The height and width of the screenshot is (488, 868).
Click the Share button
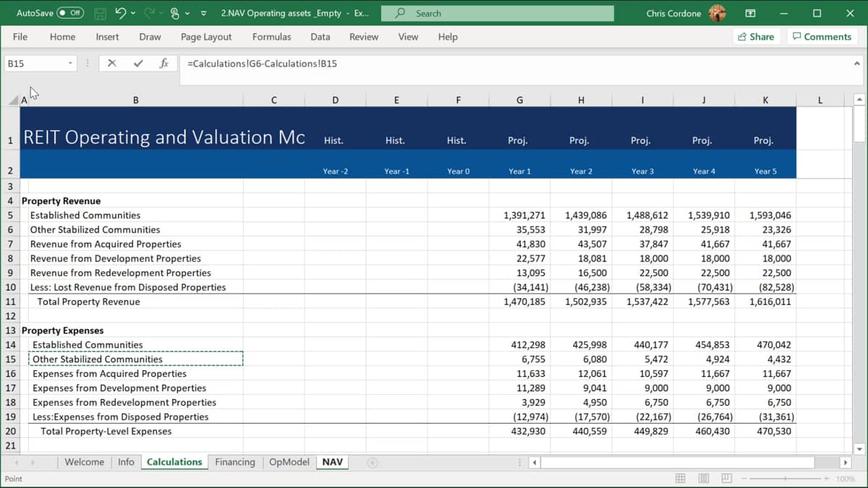[756, 37]
